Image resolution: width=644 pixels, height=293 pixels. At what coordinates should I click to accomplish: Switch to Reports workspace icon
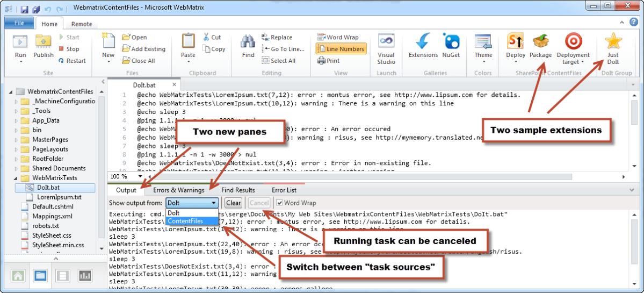(85, 276)
